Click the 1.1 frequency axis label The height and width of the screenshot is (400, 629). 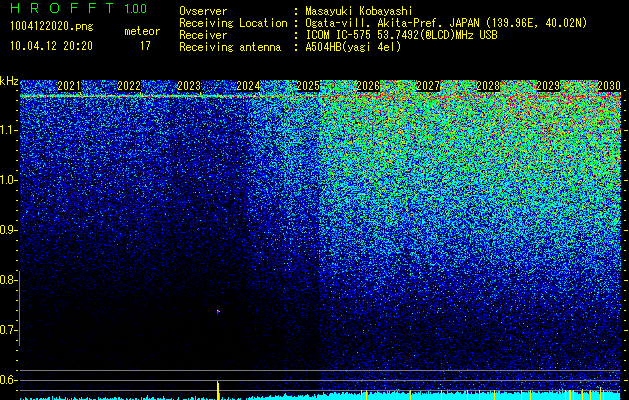point(8,130)
